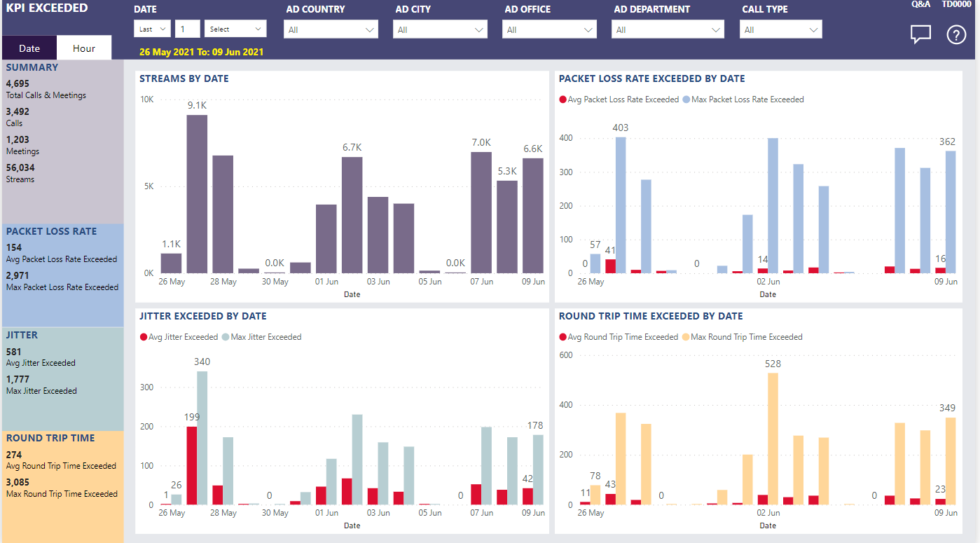Expand the AD Country filter dropdown
980x543 pixels.
tap(331, 29)
